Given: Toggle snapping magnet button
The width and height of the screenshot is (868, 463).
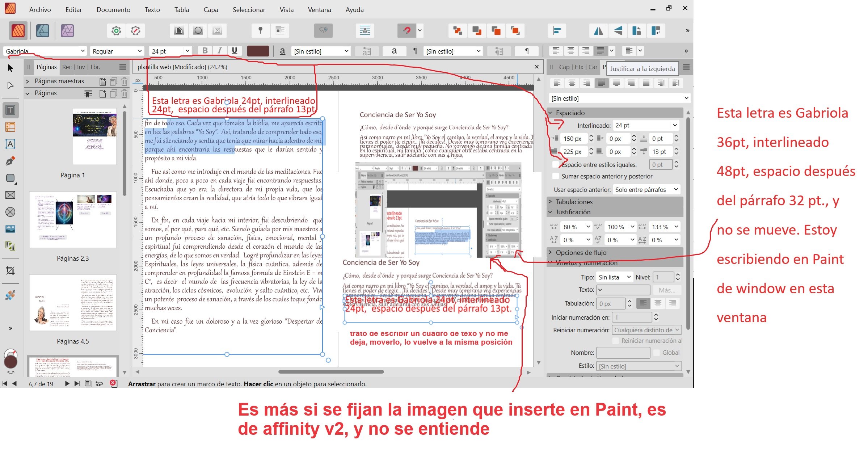Looking at the screenshot, I should (x=406, y=31).
